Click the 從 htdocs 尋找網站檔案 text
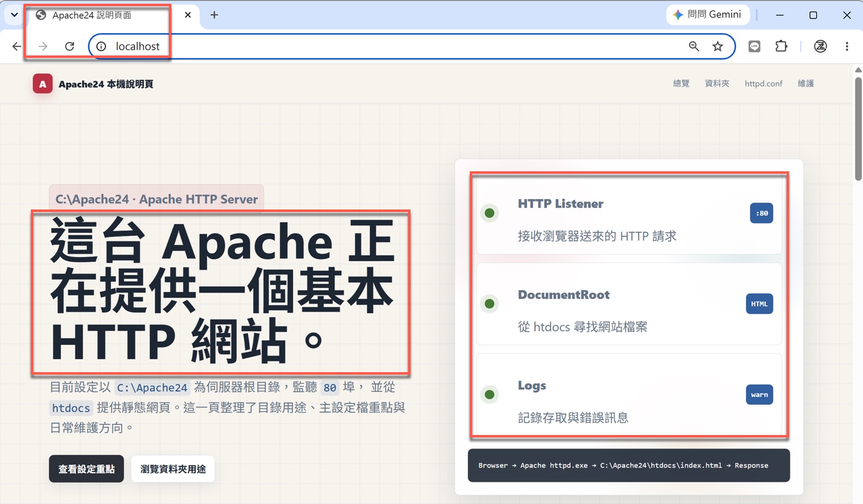Screen dimensions: 863x504 pyautogui.click(x=583, y=327)
